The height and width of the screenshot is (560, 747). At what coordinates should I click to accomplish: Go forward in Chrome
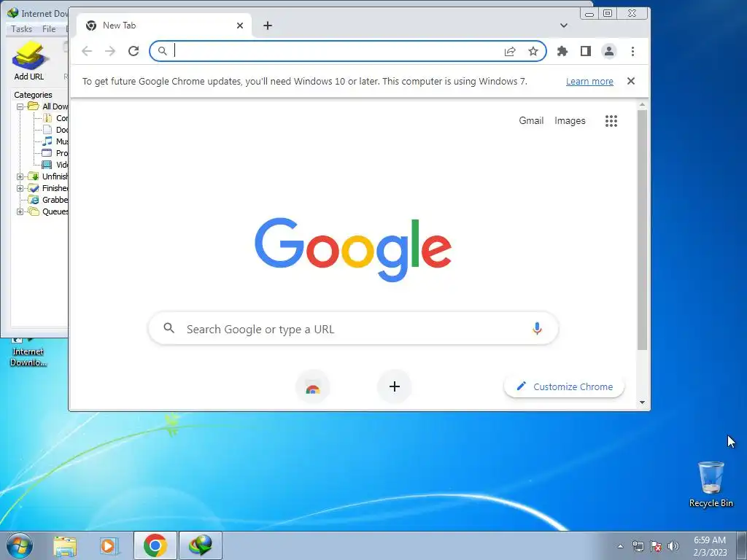110,51
